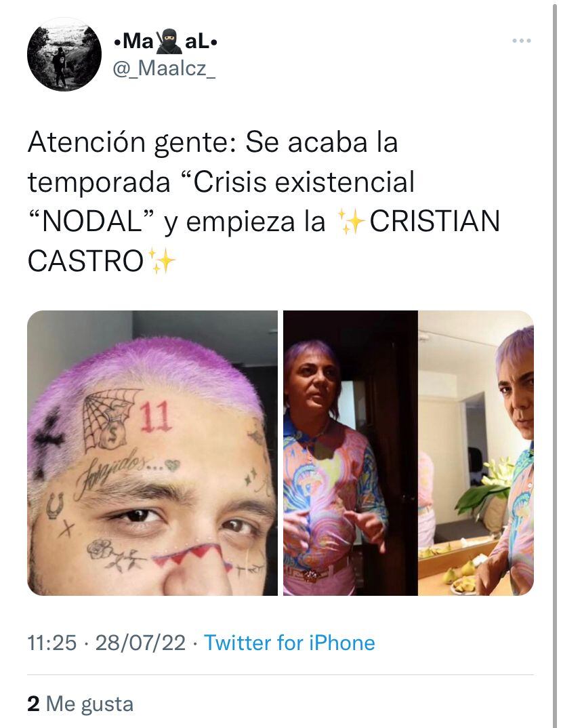This screenshot has height=728, width=561.
Task: Click the 11:25 timestamp
Action: point(52,643)
